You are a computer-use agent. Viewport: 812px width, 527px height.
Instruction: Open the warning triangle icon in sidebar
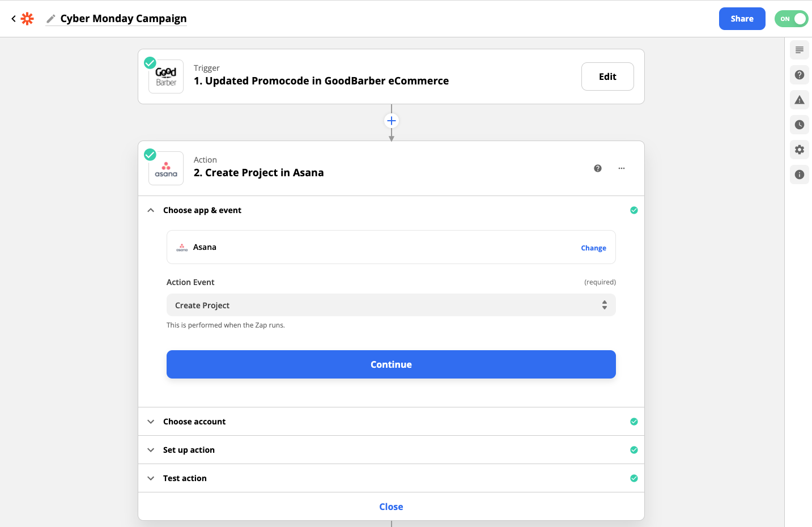[799, 100]
